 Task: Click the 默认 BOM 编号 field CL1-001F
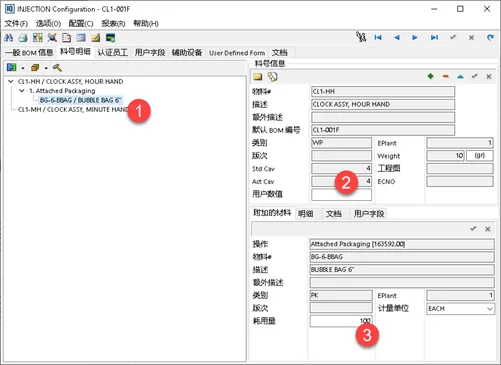[383, 130]
